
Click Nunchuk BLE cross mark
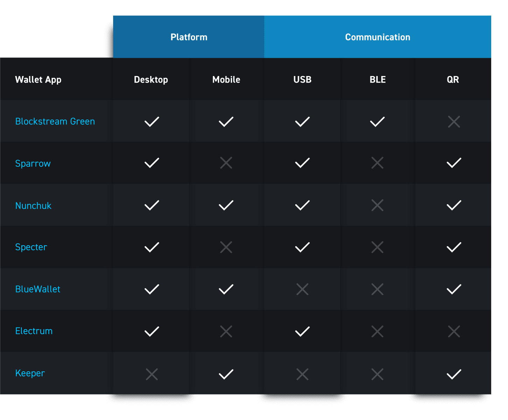(377, 205)
